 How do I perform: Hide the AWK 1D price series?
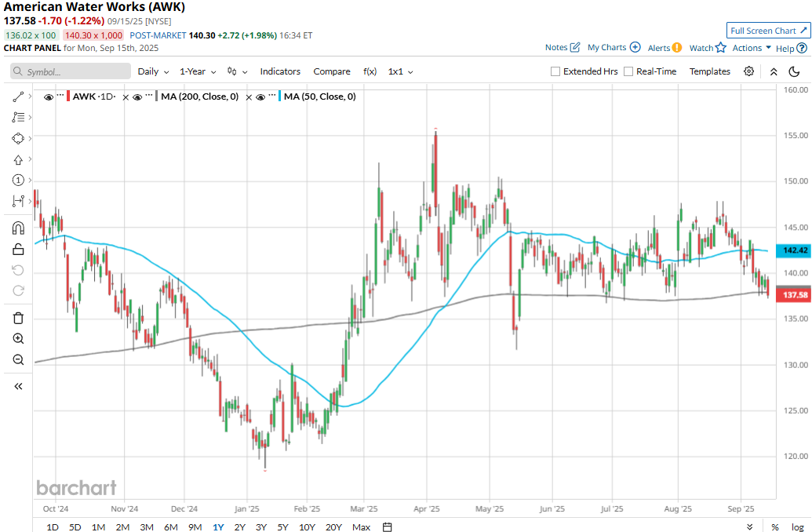49,97
